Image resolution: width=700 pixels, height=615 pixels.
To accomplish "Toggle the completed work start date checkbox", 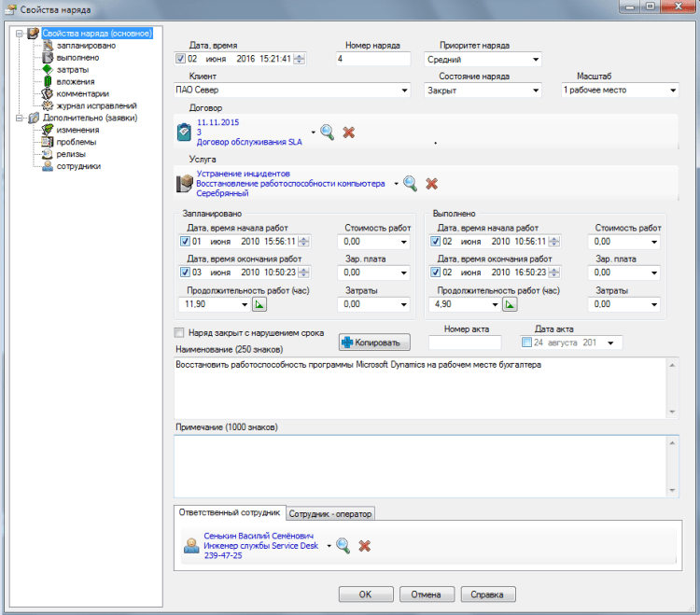I will click(435, 242).
